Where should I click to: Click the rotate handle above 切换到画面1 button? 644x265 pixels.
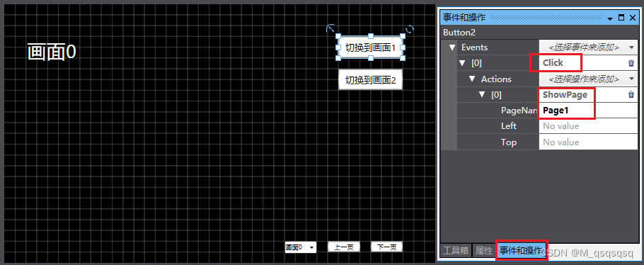(x=410, y=29)
